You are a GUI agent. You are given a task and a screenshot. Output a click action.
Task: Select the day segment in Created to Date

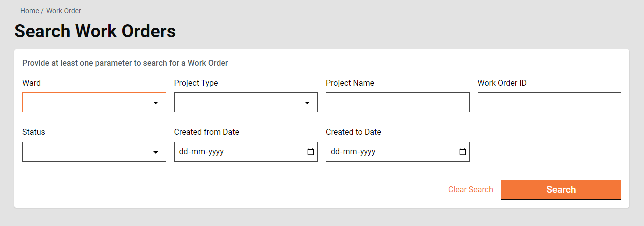coord(335,152)
